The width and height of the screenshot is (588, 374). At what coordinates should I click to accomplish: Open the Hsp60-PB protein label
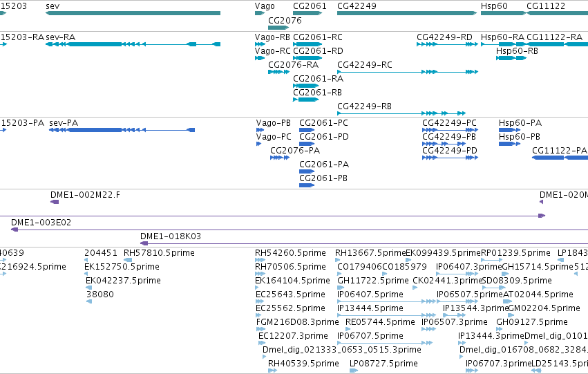tap(520, 137)
